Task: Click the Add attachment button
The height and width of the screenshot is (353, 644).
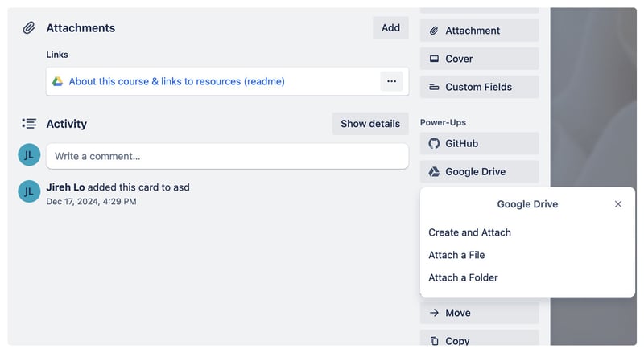Action: click(390, 28)
